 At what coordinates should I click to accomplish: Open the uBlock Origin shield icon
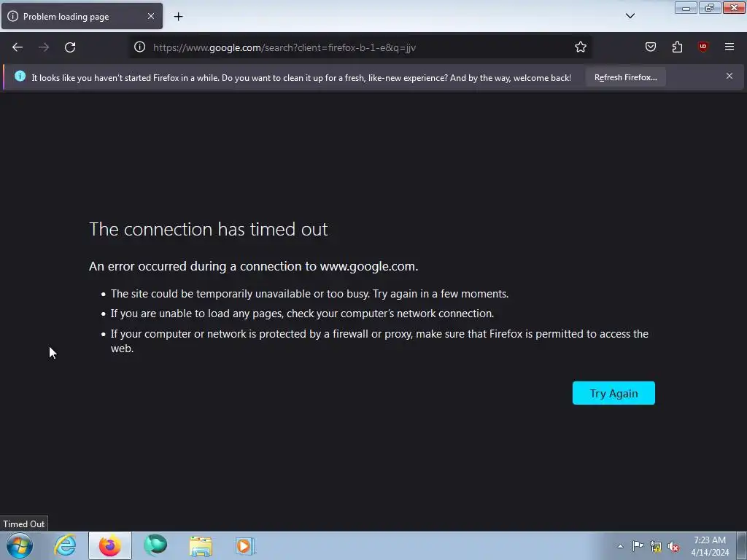point(703,47)
